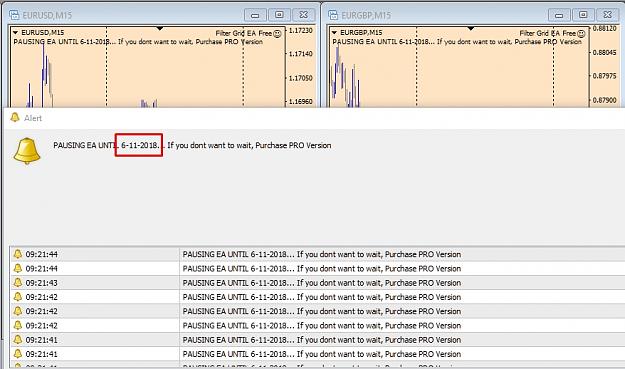Close the EURGBP,M15 chart window

607,15
